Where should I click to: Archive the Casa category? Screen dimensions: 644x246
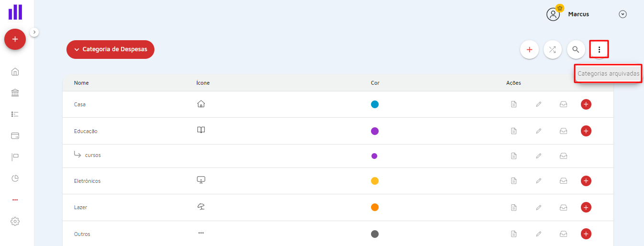point(564,104)
